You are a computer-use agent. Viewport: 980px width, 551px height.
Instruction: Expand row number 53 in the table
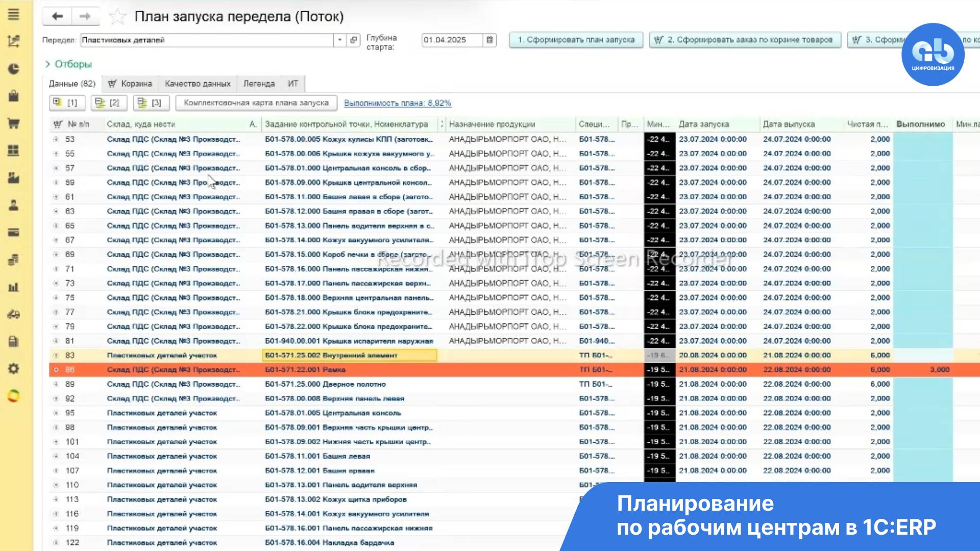[56, 139]
